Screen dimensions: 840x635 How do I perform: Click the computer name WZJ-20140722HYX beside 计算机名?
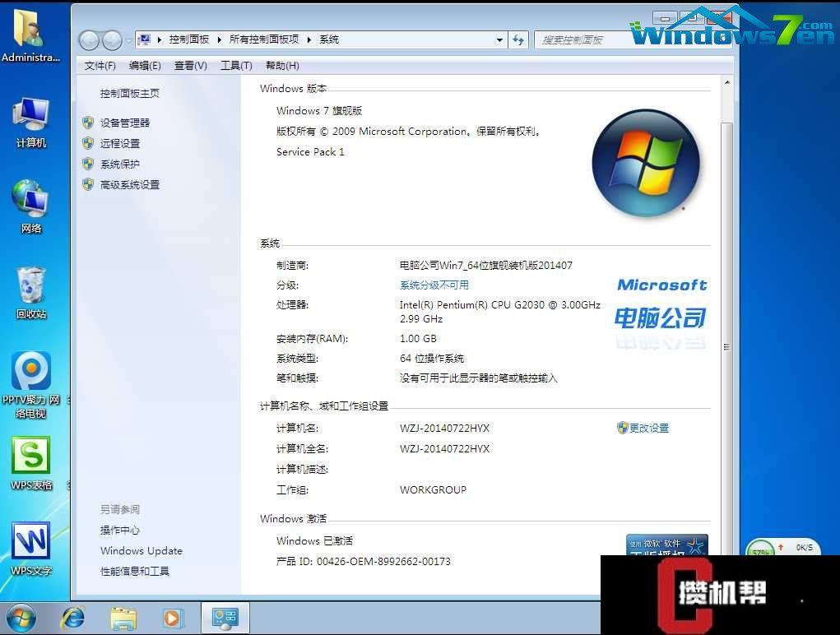click(444, 428)
